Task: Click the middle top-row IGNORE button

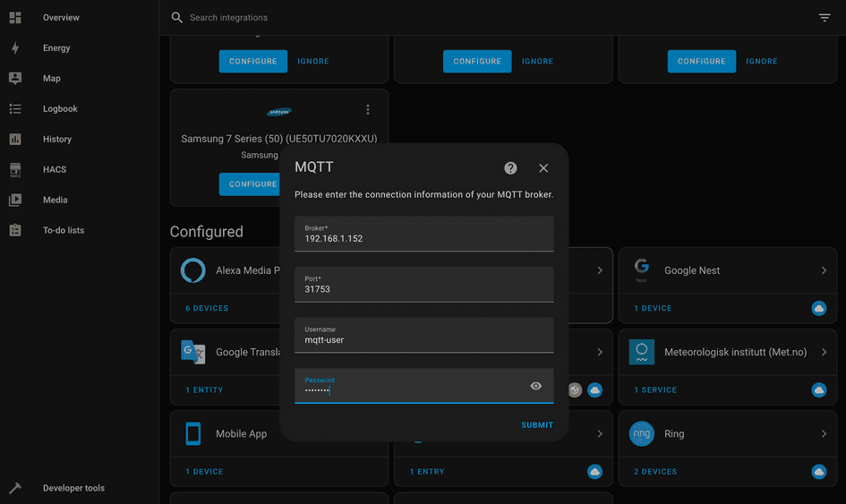Action: (x=537, y=61)
